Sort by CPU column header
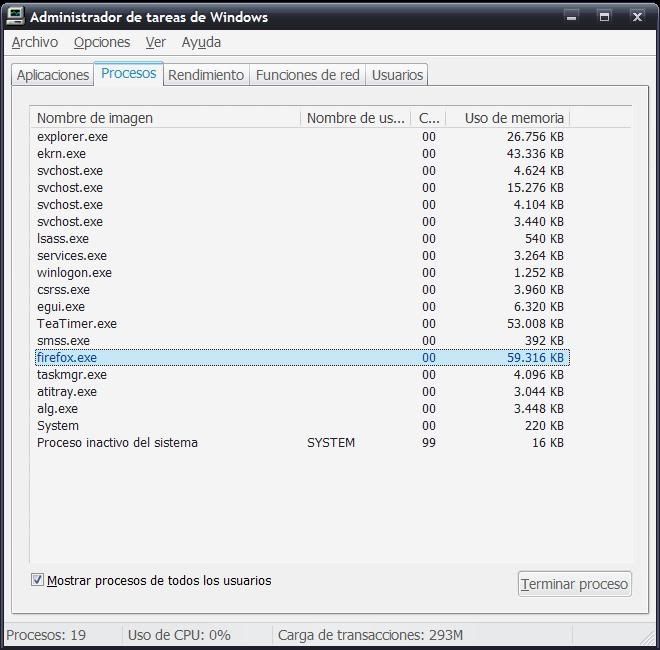Viewport: 660px width, 650px height. click(x=428, y=118)
